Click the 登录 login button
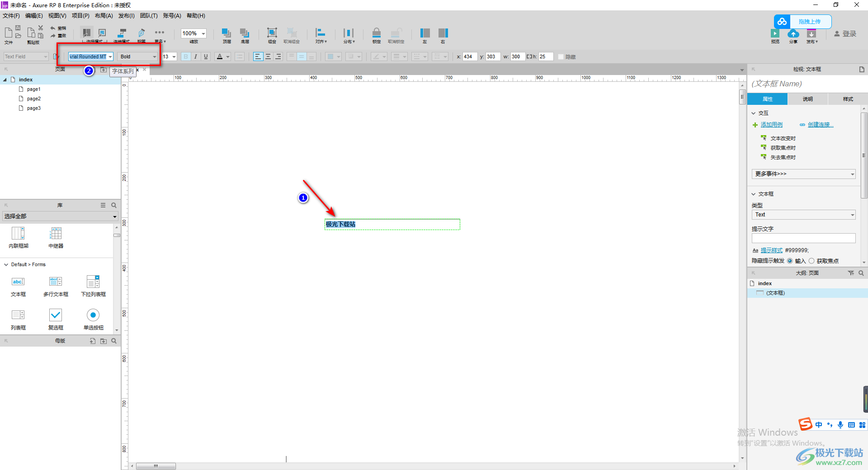This screenshot has width=868, height=470. point(845,34)
